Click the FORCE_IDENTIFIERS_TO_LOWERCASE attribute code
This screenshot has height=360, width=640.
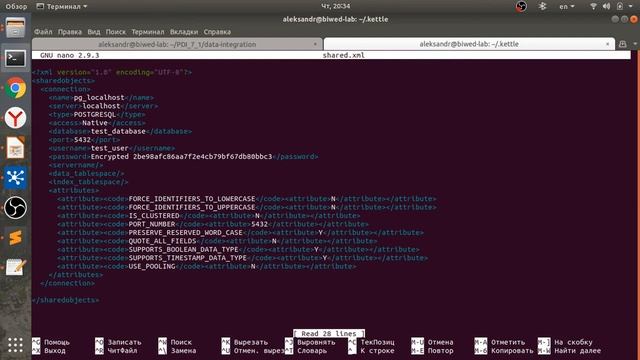coord(192,199)
